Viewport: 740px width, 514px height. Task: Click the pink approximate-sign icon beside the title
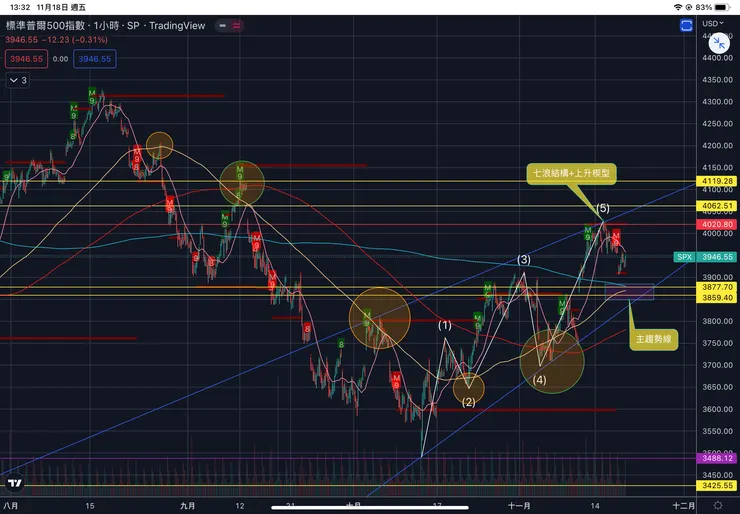[236, 25]
